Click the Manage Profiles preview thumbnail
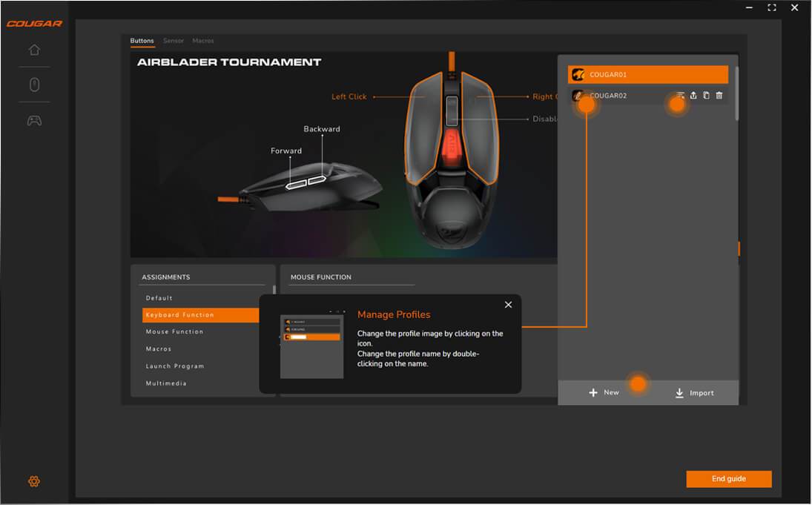 pos(311,346)
